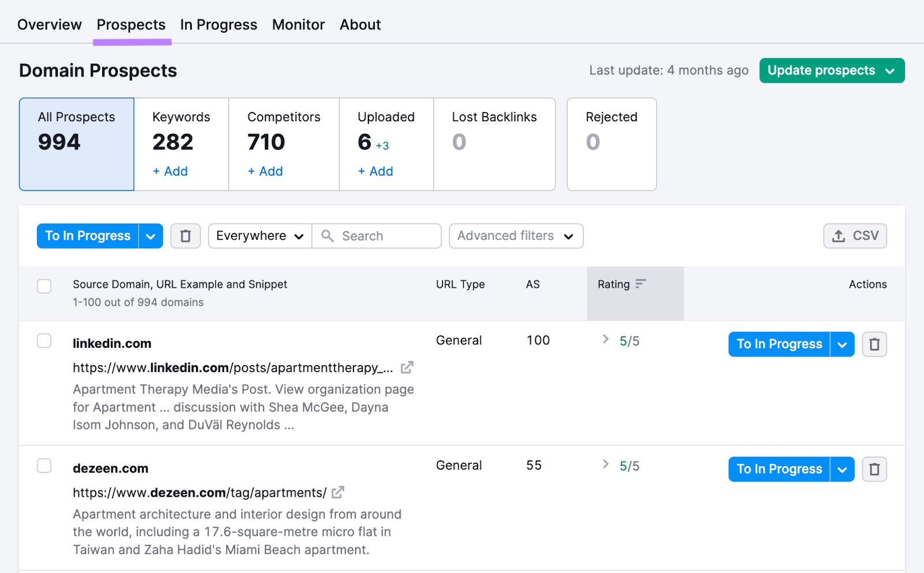The height and width of the screenshot is (573, 924).
Task: Export the prospects list to CSV
Action: (x=855, y=236)
